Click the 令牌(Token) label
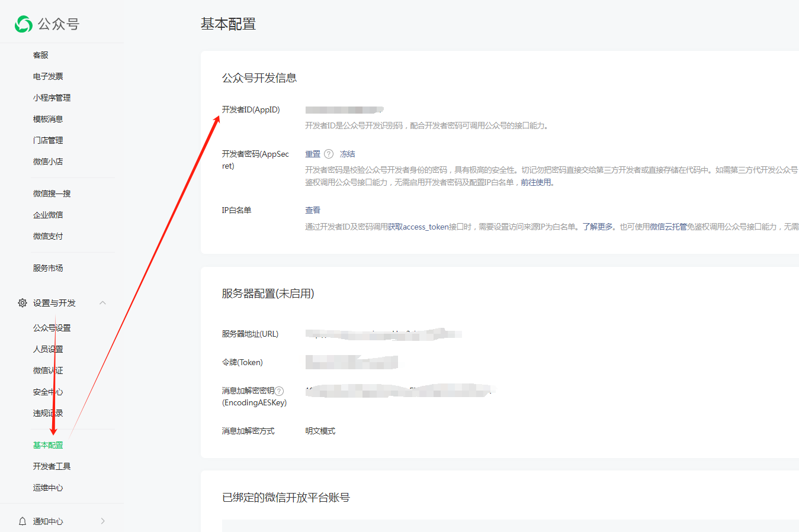The width and height of the screenshot is (799, 532). pyautogui.click(x=242, y=362)
